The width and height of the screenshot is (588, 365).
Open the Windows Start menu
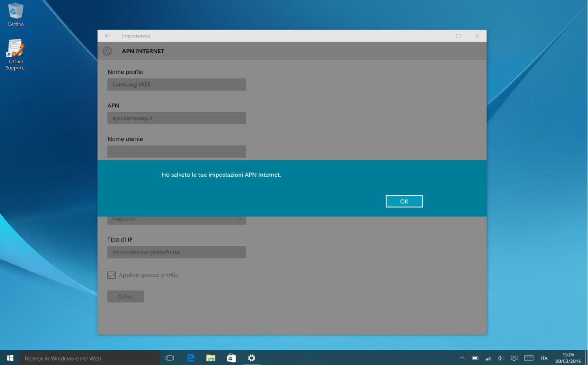[x=10, y=358]
